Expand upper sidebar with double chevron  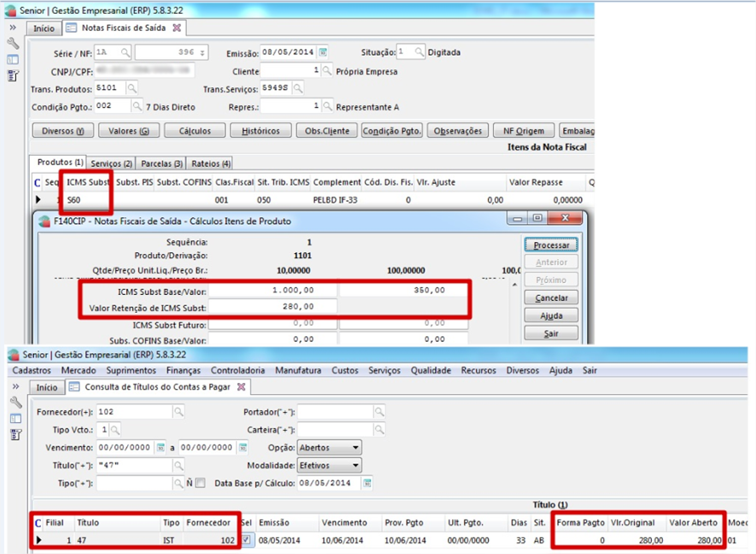tap(13, 27)
